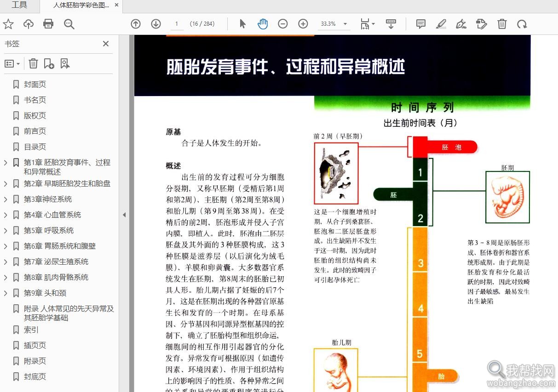Image resolution: width=558 pixels, height=392 pixels.
Task: Open the 插页页 bookmark
Action: click(x=35, y=345)
